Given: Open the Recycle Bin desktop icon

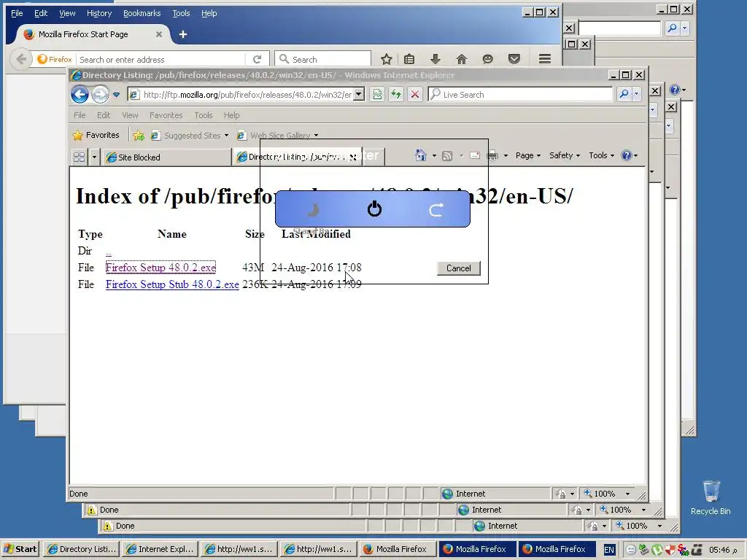Looking at the screenshot, I should coord(711,497).
